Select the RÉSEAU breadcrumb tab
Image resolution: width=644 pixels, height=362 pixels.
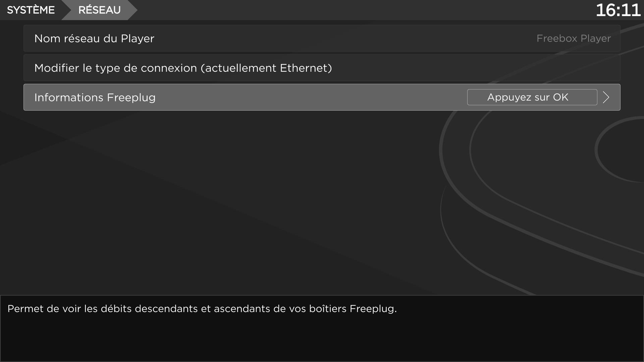[99, 10]
